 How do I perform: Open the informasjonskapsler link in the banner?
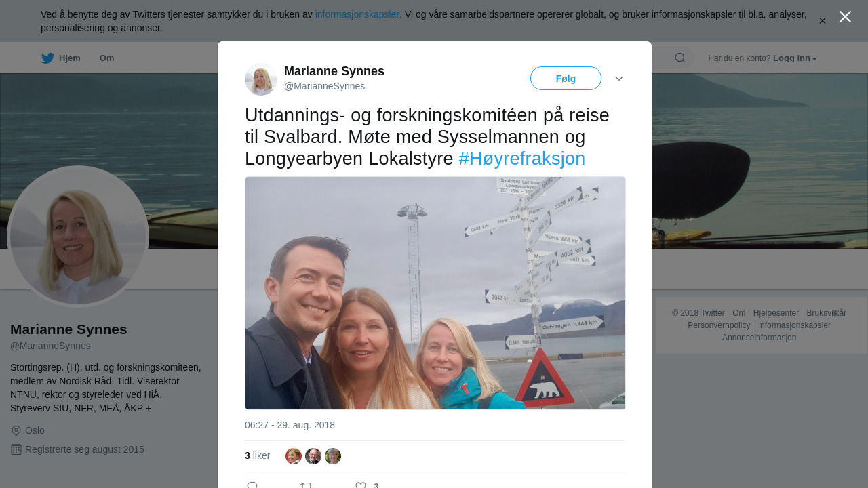(357, 14)
